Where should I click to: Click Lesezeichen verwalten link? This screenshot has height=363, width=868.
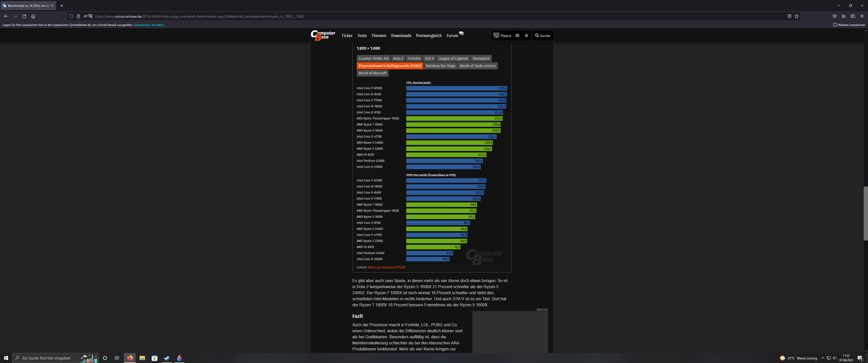[x=149, y=25]
